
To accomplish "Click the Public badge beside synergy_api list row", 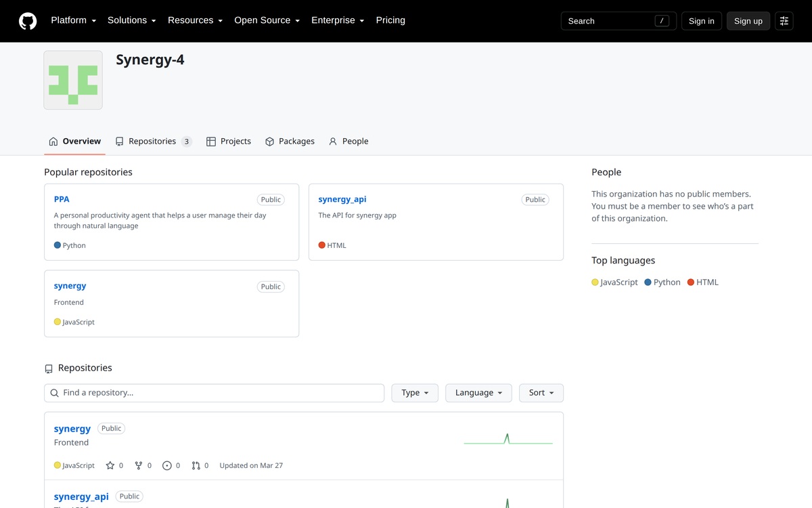I will (x=129, y=496).
